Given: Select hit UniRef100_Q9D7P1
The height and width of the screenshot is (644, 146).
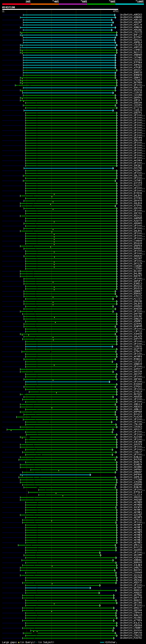Looking at the screenshot, I should (131, 113).
